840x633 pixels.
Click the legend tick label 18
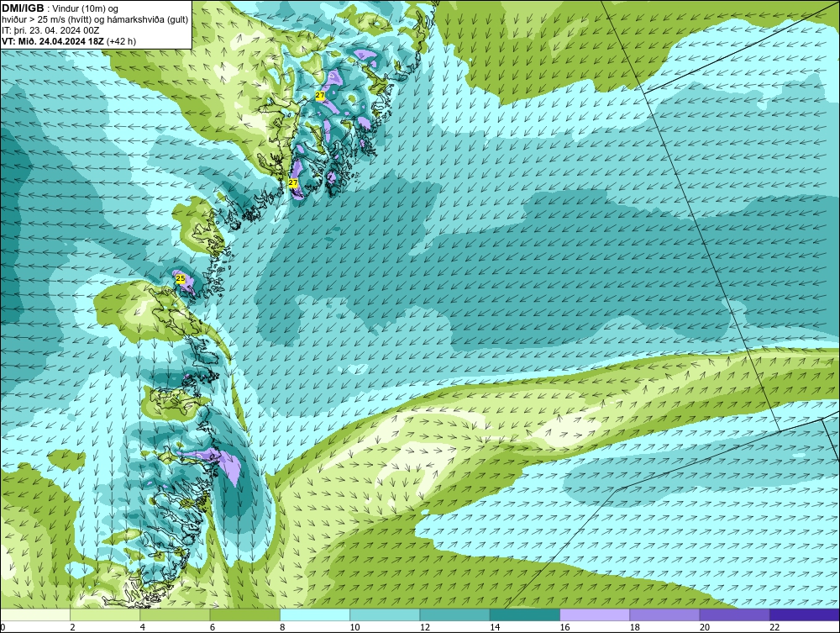click(635, 627)
